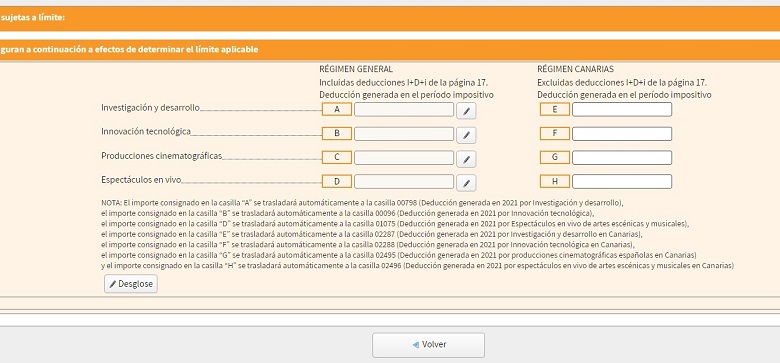Viewport: 780px width, 363px height.
Task: Focus input field for box B
Action: coord(404,134)
